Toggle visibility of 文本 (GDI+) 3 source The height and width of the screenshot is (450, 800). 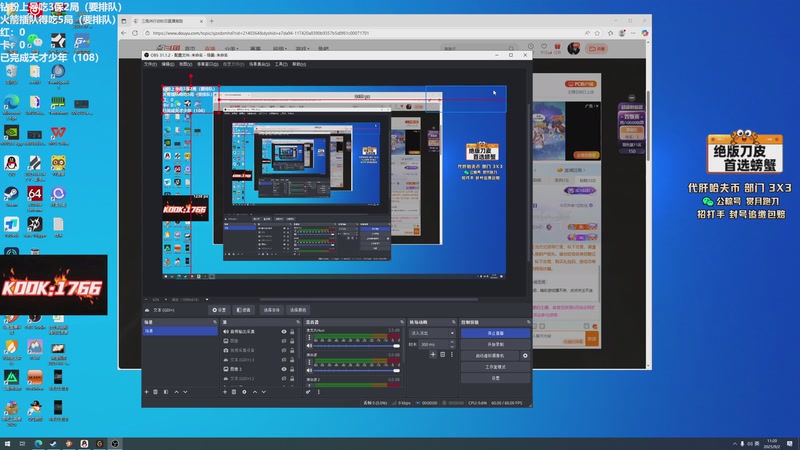tap(284, 360)
